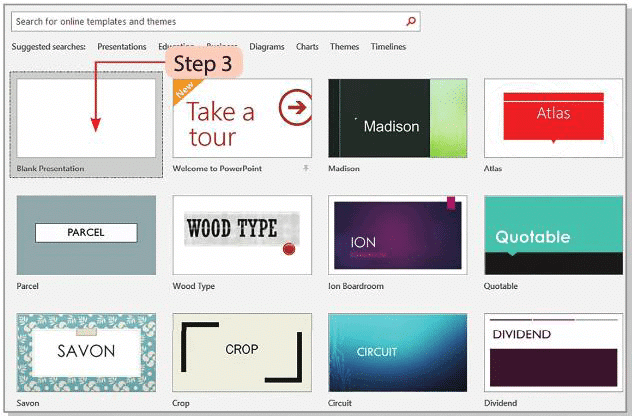Screen dimensions: 632x416
Task: Click the 'Wood Type' caption text
Action: coord(193,286)
